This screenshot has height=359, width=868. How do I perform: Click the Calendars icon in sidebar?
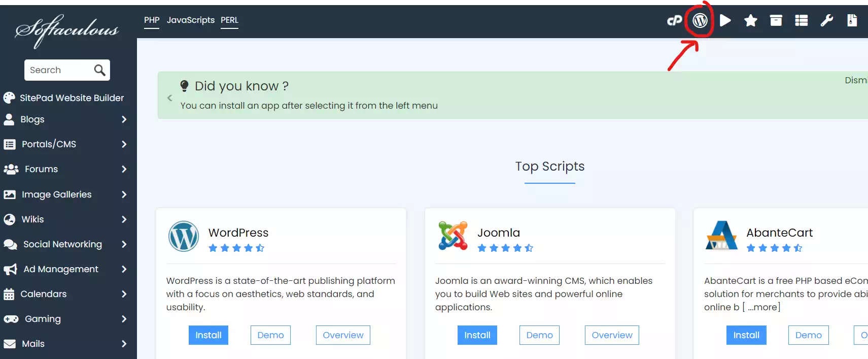coord(9,294)
